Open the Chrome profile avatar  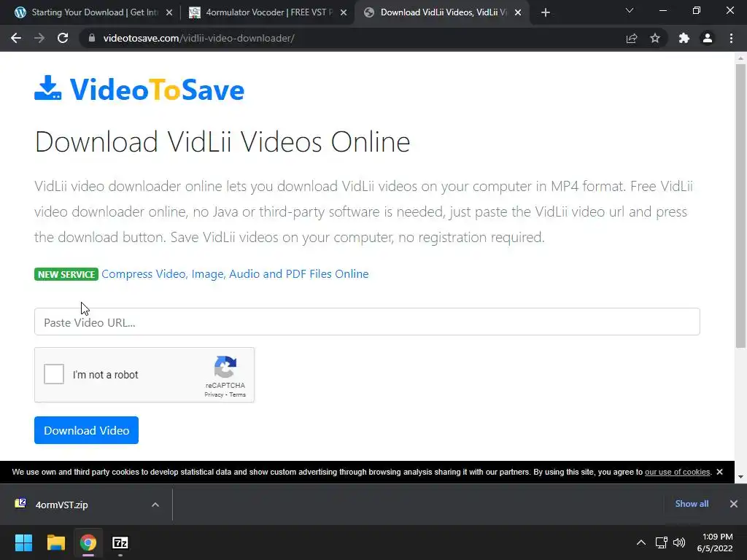coord(708,38)
